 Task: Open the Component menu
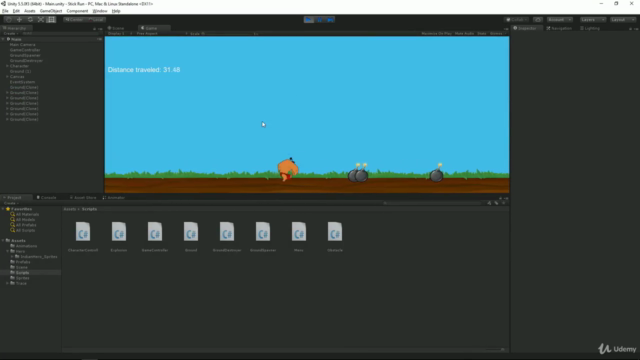pyautogui.click(x=77, y=11)
